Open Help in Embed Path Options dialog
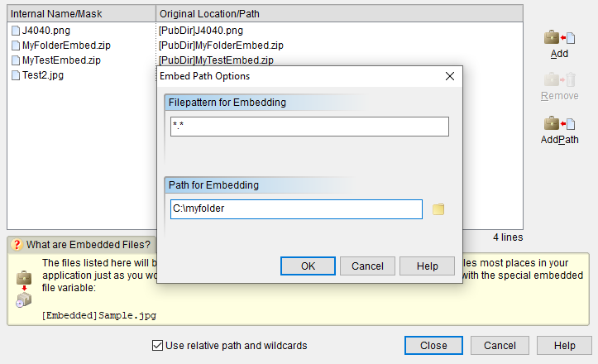Viewport: 598px width, 364px height. 427,266
